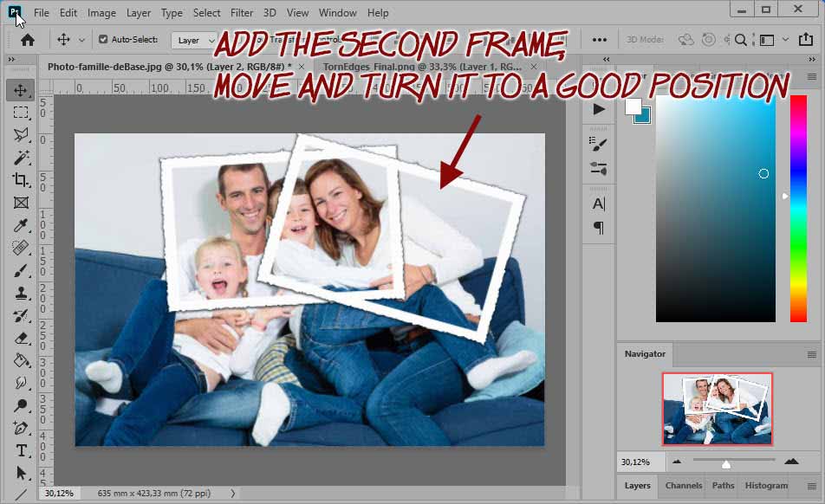Screen dimensions: 825x504
Task: Open the Edit menu
Action: [x=68, y=13]
